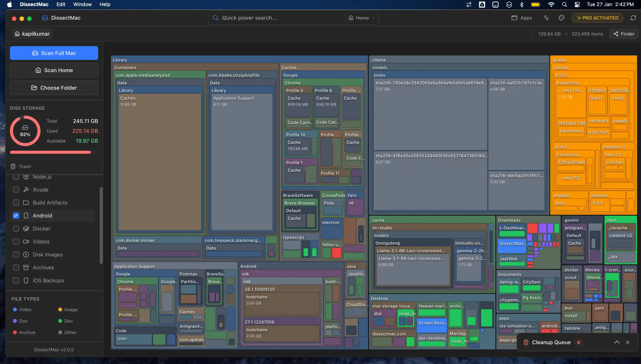The width and height of the screenshot is (641, 364).
Task: Dismiss the Cleanup Queue panel
Action: tap(627, 342)
